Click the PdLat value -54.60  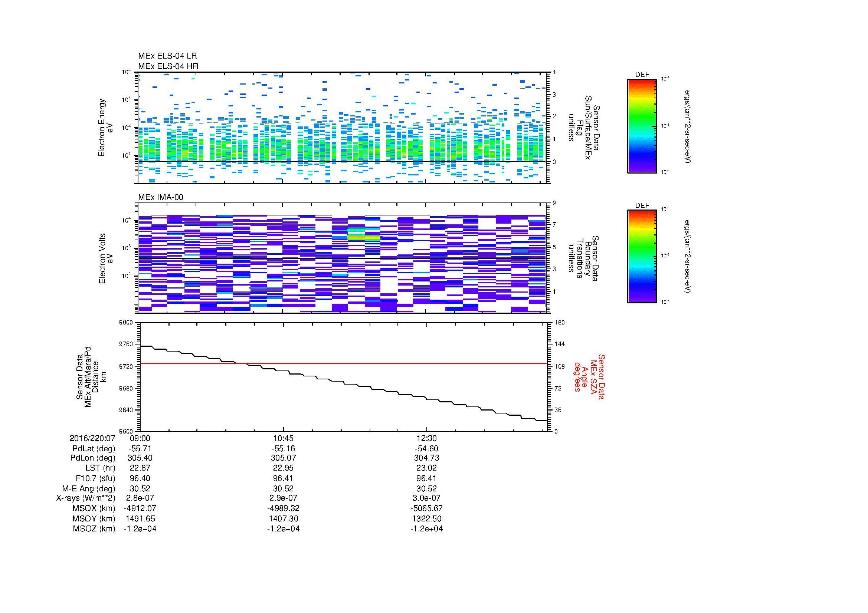[x=426, y=449]
